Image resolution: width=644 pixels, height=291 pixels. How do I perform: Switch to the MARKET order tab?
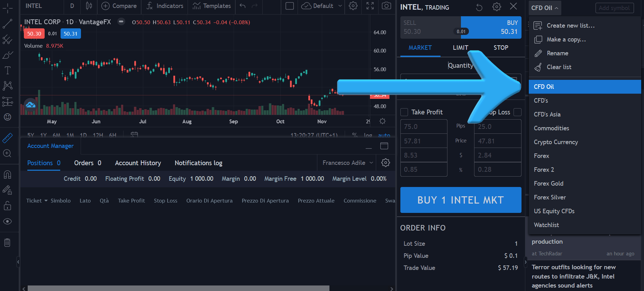pos(420,48)
